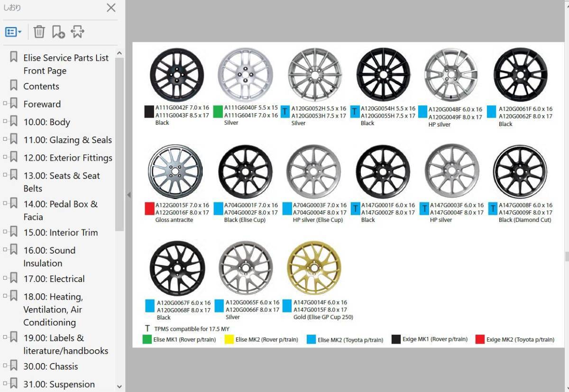Open 15.00: Interior Trim bookmark
Image resolution: width=569 pixels, height=392 pixels.
click(60, 232)
